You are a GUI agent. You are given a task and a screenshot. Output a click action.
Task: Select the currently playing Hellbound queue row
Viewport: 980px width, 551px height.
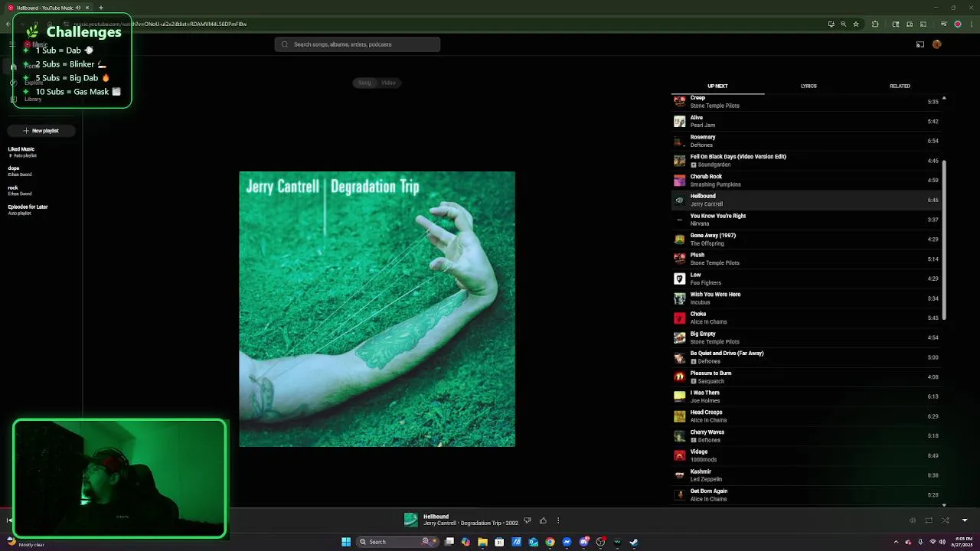[x=806, y=200]
